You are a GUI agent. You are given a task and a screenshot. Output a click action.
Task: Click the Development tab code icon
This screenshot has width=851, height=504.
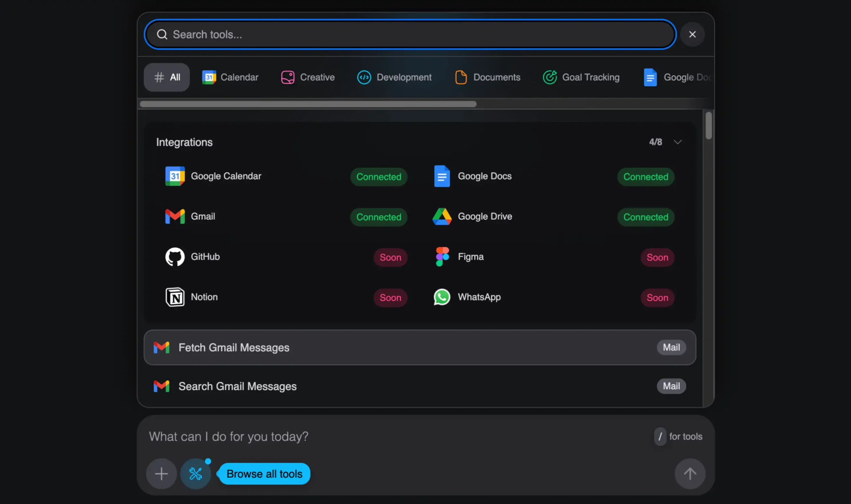364,77
